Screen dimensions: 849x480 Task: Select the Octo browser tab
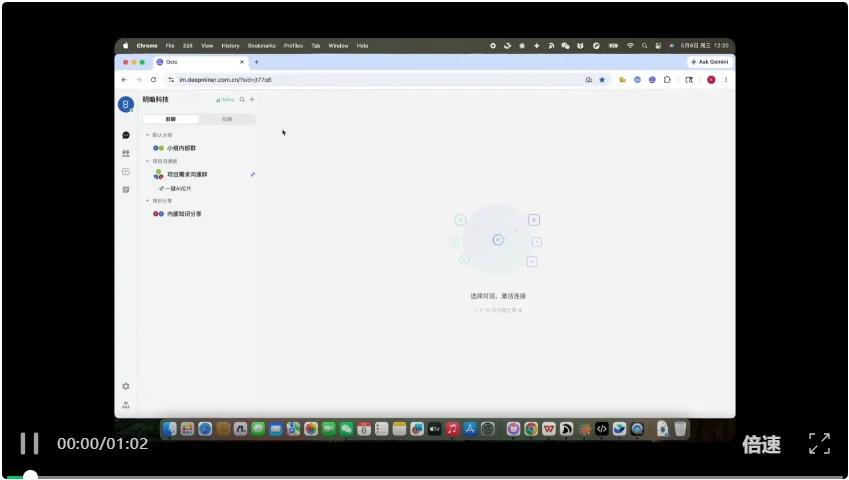200,62
